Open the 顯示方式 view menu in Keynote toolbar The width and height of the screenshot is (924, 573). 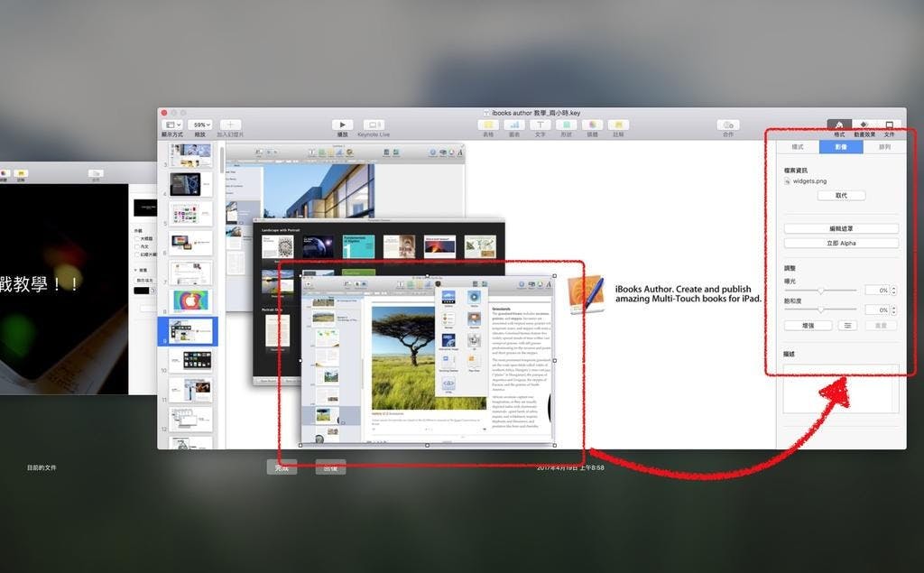coord(172,125)
